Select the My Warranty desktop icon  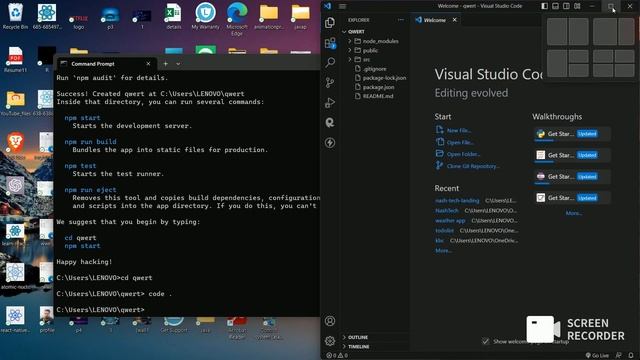pyautogui.click(x=205, y=16)
